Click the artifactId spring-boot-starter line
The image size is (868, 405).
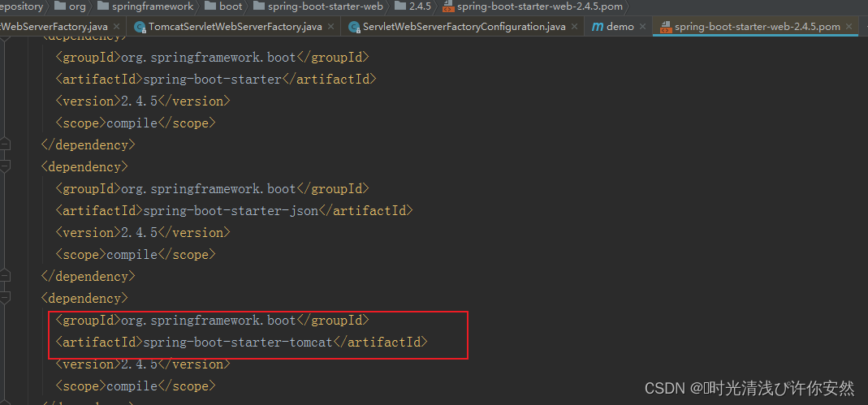pyautogui.click(x=215, y=79)
